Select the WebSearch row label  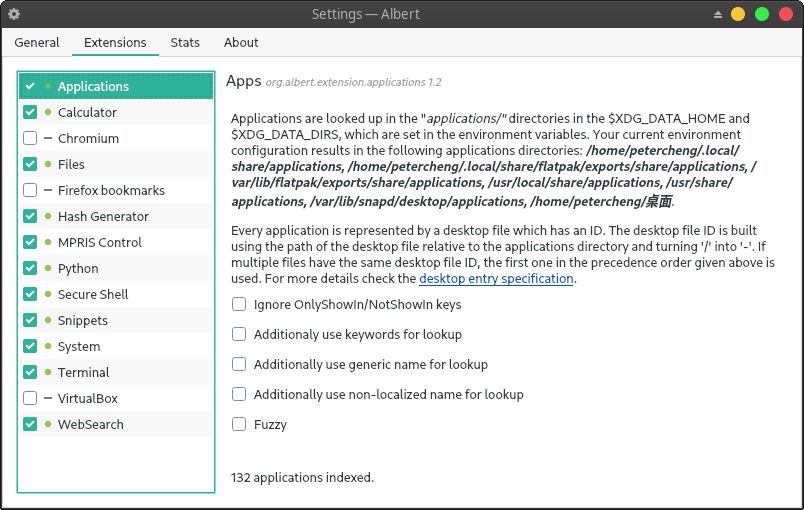pyautogui.click(x=91, y=424)
